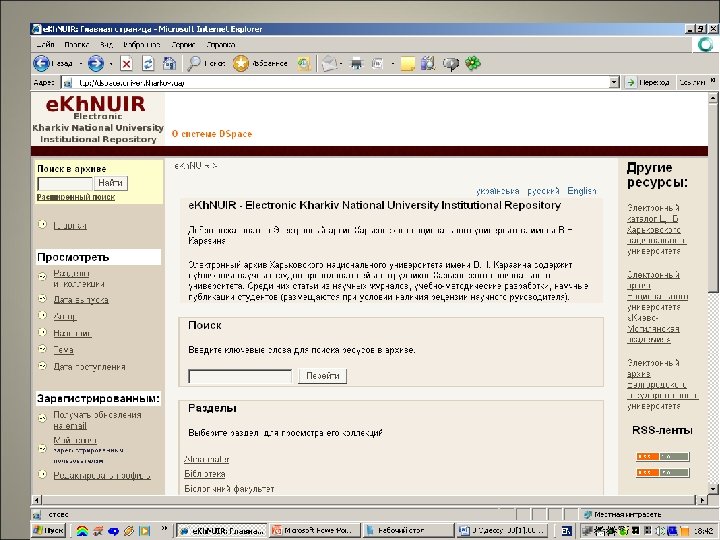This screenshot has width=720, height=540.
Task: Open the Help (Справка) menu
Action: [220, 45]
